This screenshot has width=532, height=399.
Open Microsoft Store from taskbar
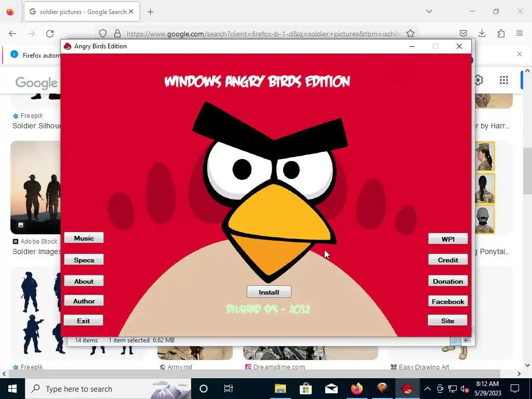point(305,389)
